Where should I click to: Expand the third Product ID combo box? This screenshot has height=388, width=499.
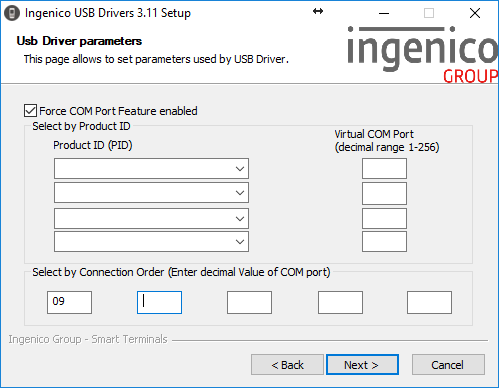[x=151, y=219]
